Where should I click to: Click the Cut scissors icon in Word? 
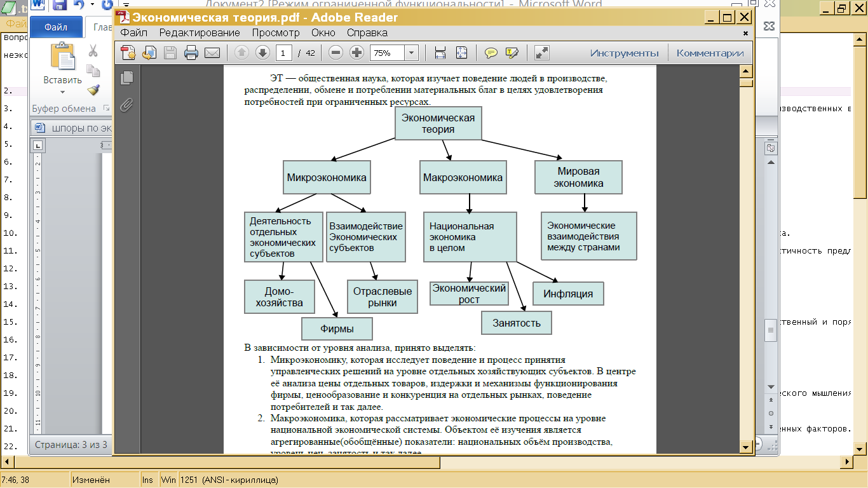click(x=93, y=50)
